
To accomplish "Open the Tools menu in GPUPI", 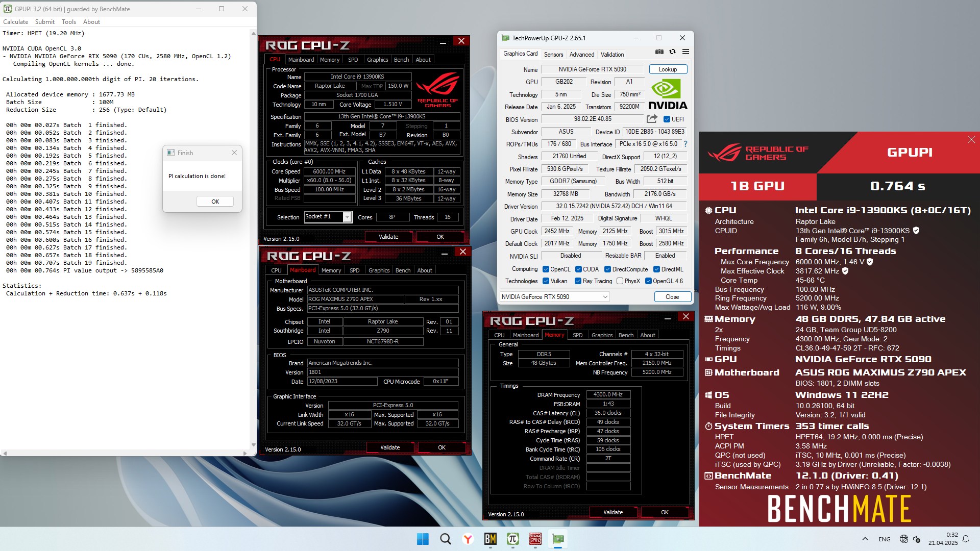I will (69, 22).
